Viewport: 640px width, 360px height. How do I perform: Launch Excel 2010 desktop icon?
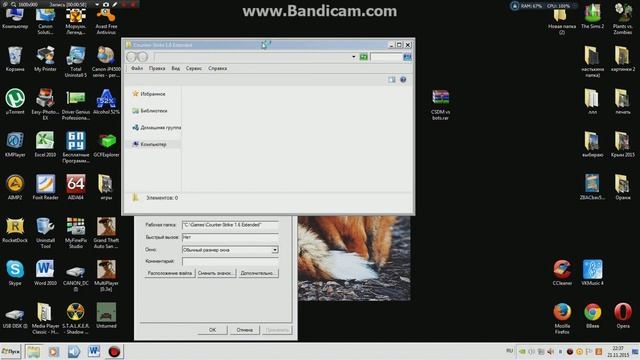(x=45, y=144)
